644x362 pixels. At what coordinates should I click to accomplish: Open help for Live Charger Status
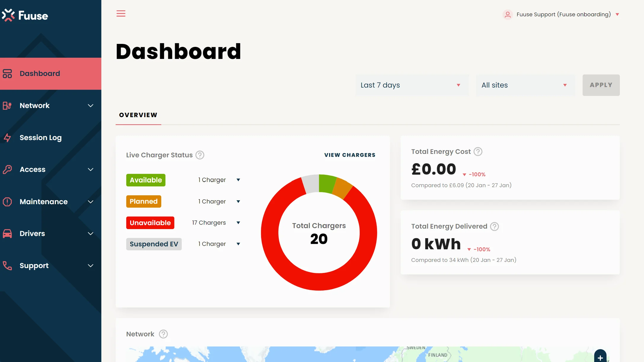(200, 155)
